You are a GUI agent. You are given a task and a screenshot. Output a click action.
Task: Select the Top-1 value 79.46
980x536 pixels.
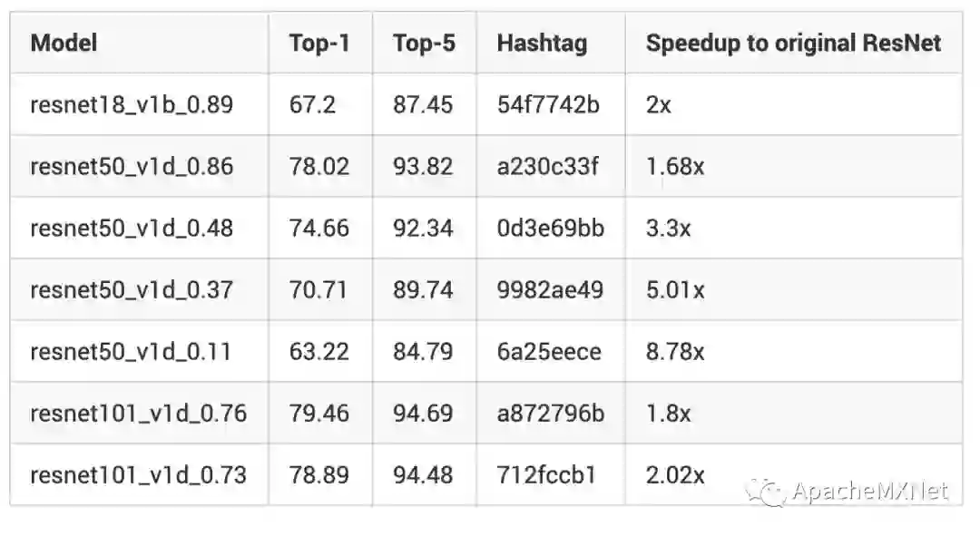[319, 413]
